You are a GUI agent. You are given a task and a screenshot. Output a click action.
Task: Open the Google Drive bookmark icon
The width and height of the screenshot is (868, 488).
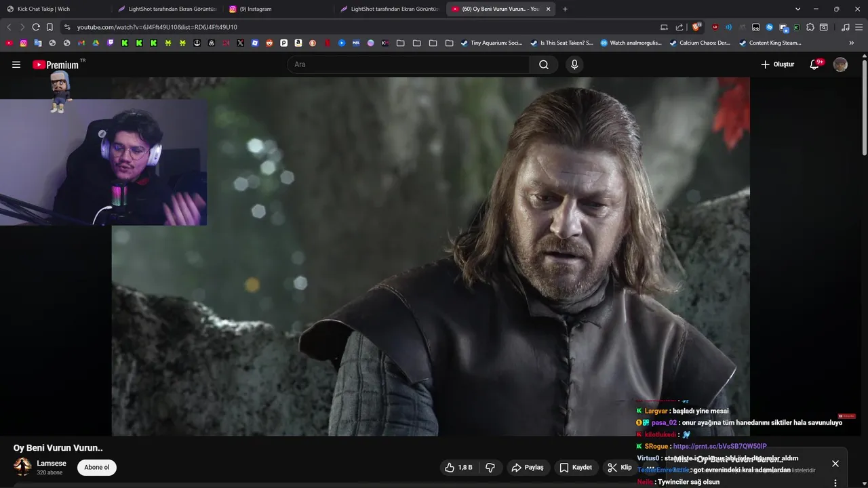coord(96,43)
